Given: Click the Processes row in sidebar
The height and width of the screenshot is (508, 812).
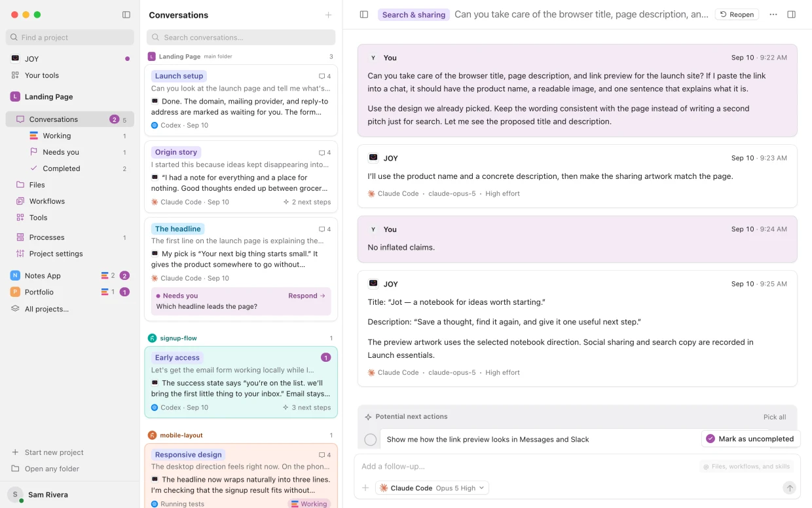Looking at the screenshot, I should [x=69, y=237].
